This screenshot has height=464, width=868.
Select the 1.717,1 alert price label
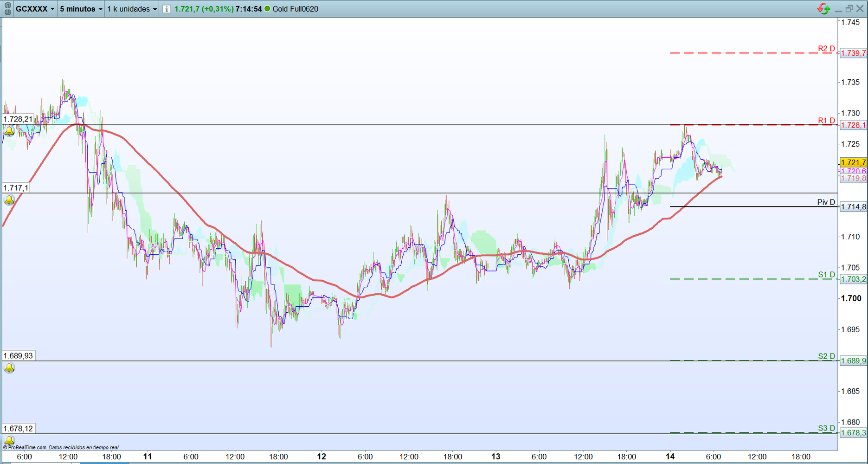click(16, 188)
